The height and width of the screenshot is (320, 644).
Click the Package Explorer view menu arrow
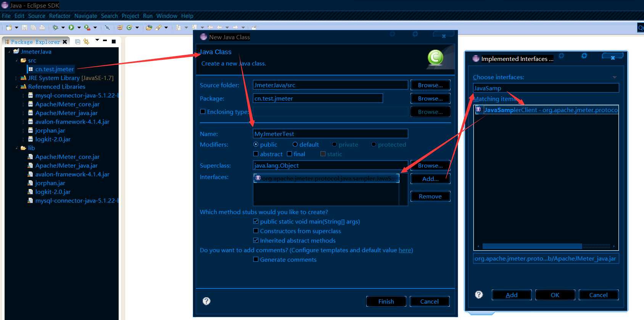pyautogui.click(x=97, y=40)
